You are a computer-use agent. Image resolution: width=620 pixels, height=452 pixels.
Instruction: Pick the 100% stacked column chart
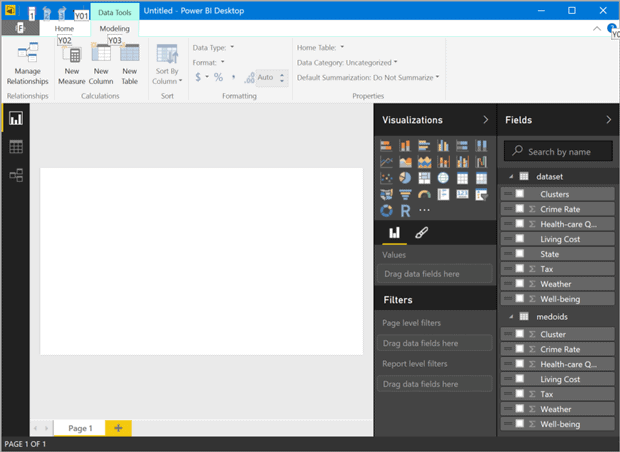pos(481,146)
